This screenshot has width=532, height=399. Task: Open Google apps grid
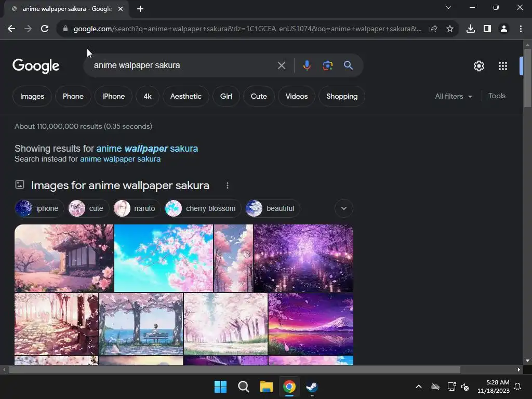coord(502,66)
